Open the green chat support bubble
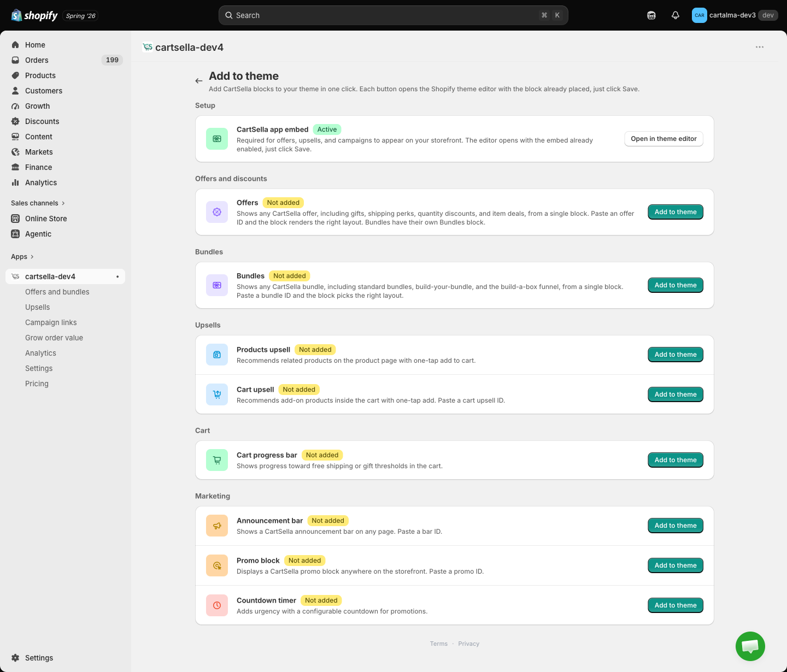This screenshot has width=787, height=672. (x=750, y=646)
